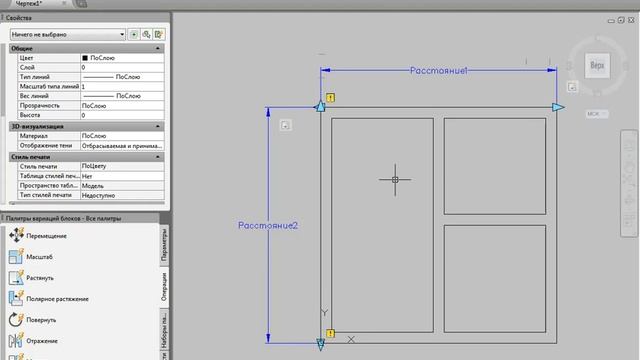Click the Таблица стилей печати Нет value
Viewport: 640px width, 360px height.
tap(122, 176)
